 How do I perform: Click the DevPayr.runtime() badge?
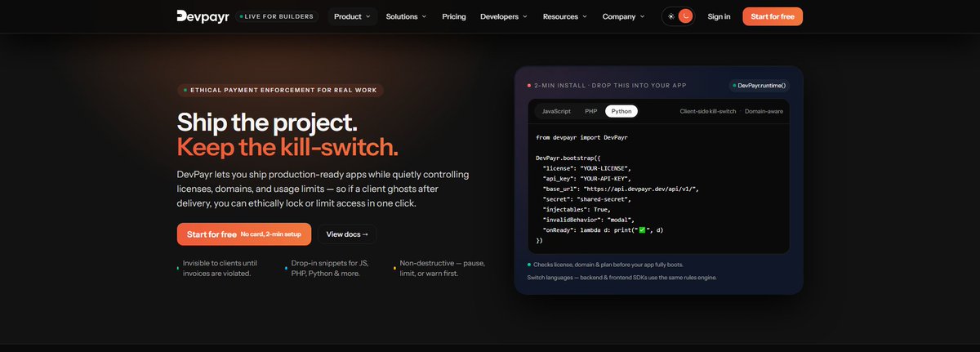pyautogui.click(x=759, y=85)
